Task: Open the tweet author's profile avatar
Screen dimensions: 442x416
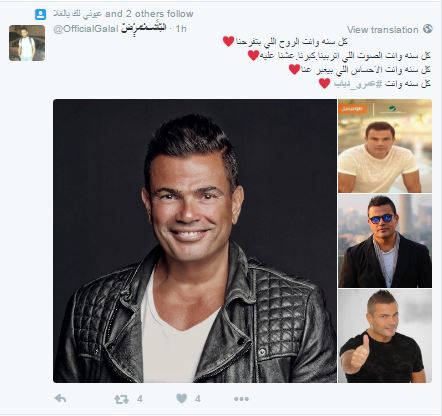Action: click(27, 43)
